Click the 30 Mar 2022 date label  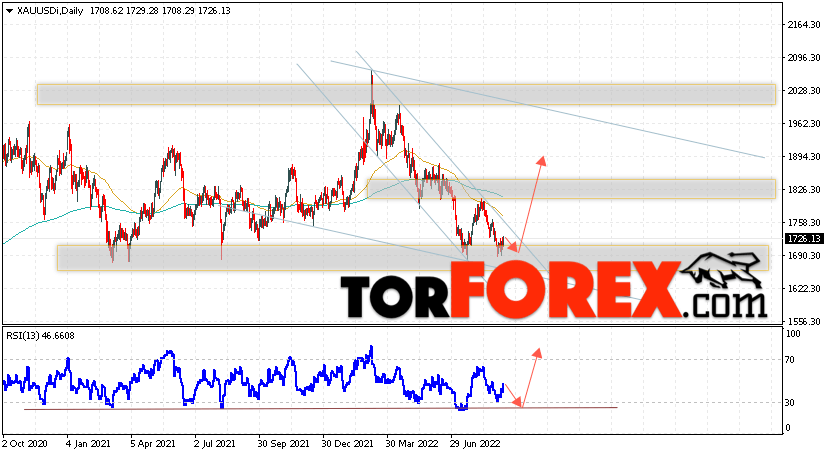(x=412, y=444)
